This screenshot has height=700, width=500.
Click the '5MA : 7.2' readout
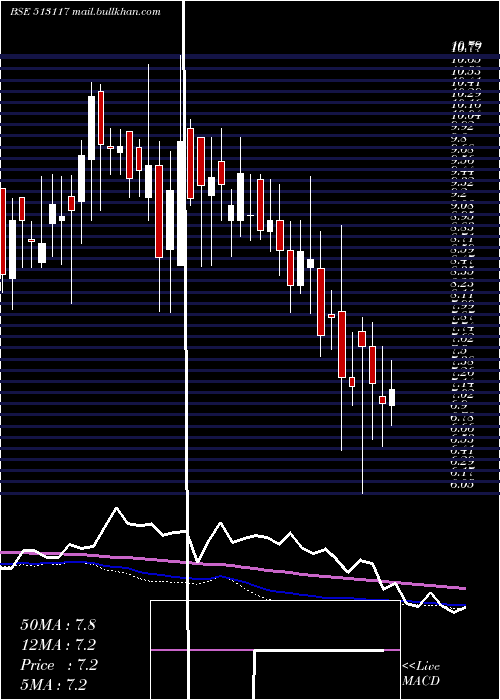pos(54,685)
